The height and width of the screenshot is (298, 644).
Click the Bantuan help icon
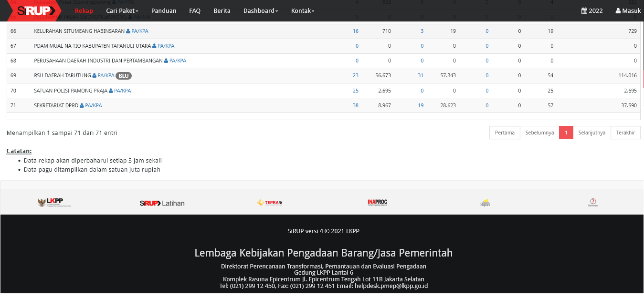point(592,203)
